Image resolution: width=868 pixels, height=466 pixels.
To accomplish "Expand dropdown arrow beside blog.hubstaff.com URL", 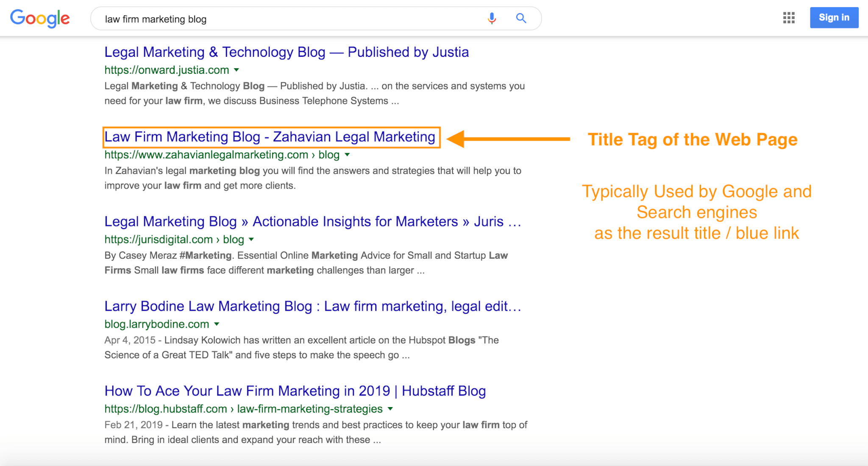I will [x=390, y=409].
